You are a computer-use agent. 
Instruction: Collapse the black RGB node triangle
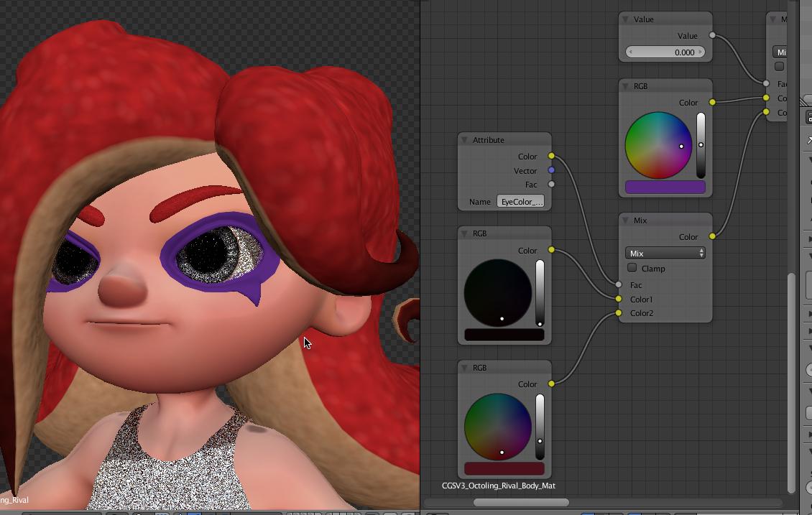[x=464, y=233]
